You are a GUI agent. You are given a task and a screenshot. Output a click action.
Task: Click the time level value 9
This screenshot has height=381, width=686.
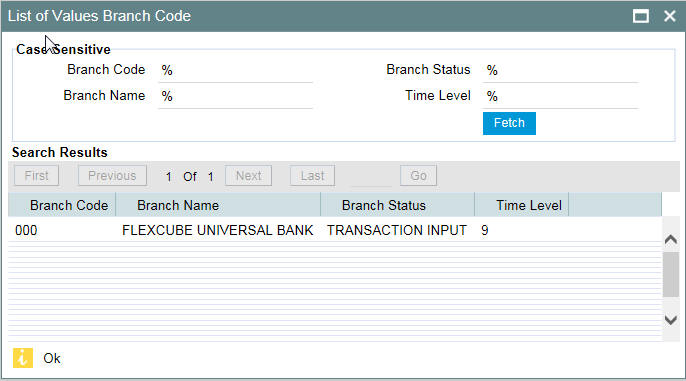485,231
